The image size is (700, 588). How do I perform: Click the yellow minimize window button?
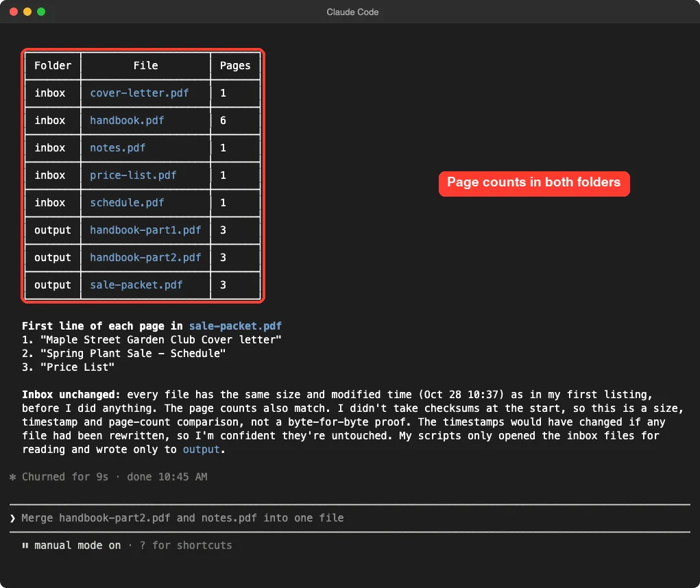click(x=27, y=12)
